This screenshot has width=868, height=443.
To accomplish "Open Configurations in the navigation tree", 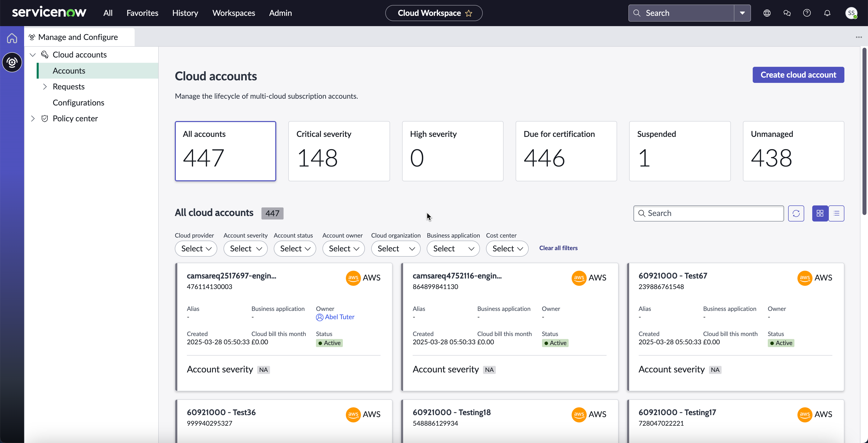I will click(x=79, y=102).
